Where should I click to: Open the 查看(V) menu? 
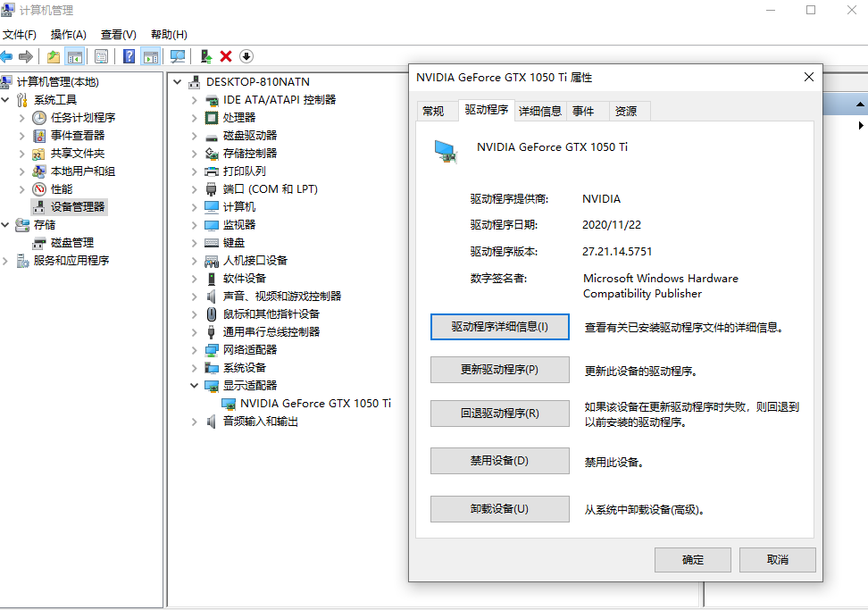click(x=119, y=34)
